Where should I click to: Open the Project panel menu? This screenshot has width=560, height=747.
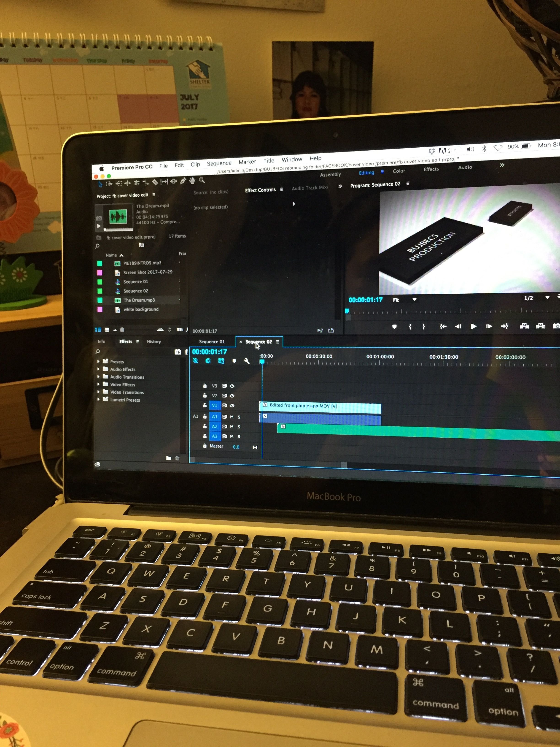point(153,195)
